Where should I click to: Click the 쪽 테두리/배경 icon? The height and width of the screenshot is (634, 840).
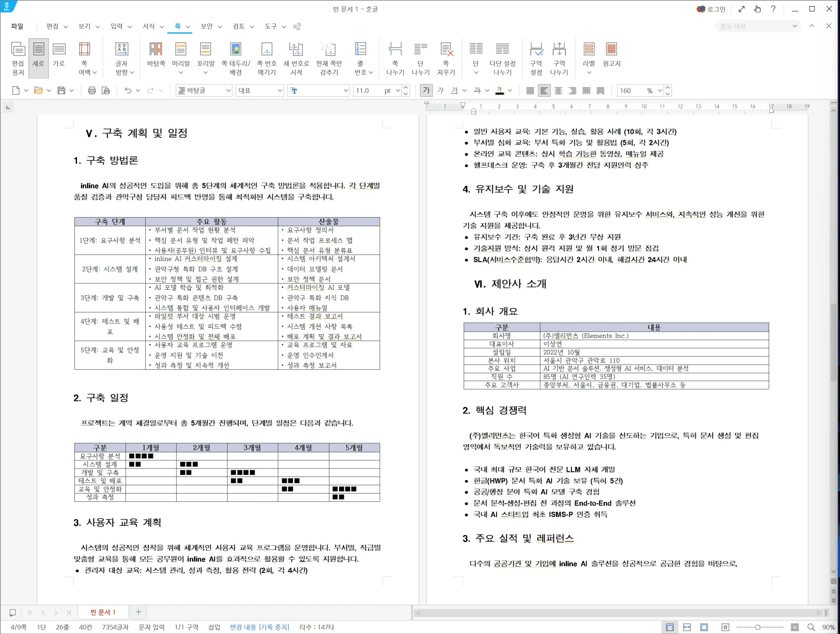(236, 57)
